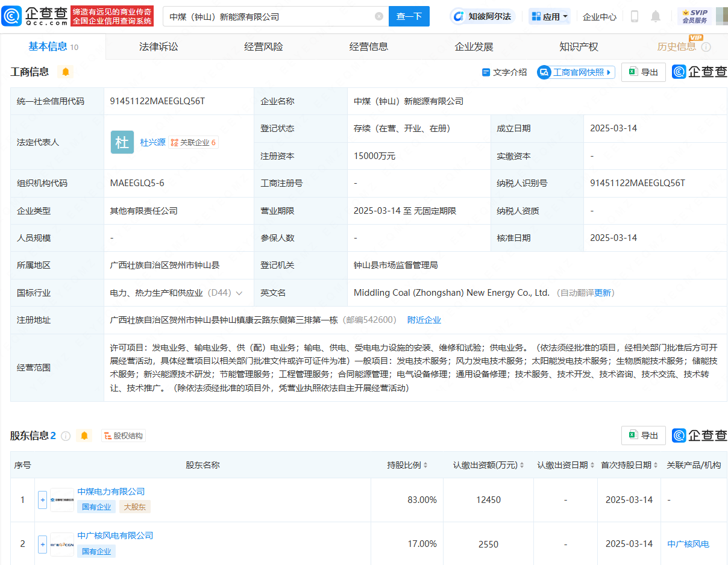Open shareholder 中煤电力有限公司 link
Viewport: 728px width, 565px height.
click(111, 492)
